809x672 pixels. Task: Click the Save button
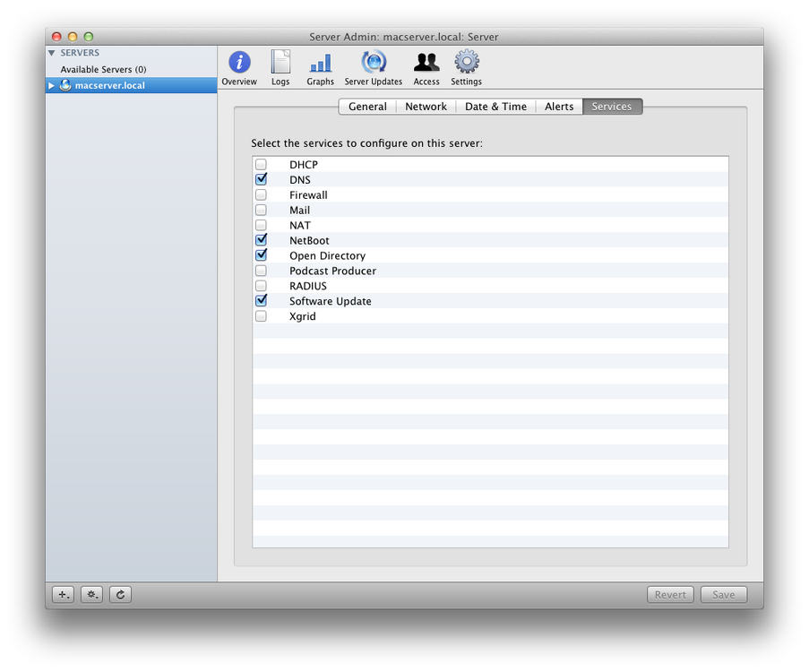(x=724, y=595)
